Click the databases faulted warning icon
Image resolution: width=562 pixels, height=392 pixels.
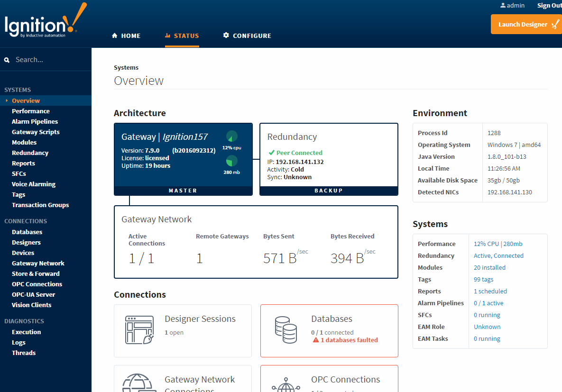click(x=316, y=340)
